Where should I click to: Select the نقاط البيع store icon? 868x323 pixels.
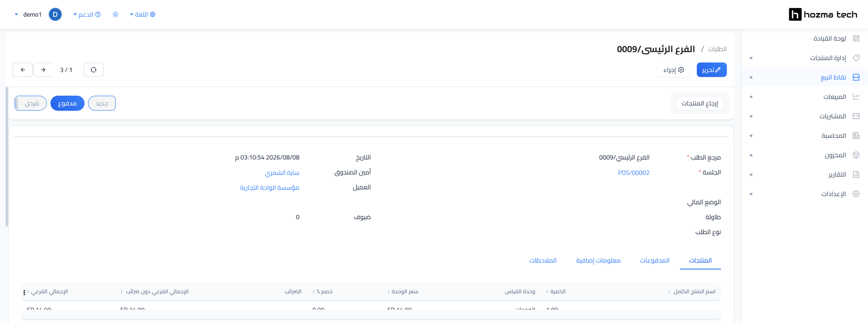pyautogui.click(x=856, y=77)
